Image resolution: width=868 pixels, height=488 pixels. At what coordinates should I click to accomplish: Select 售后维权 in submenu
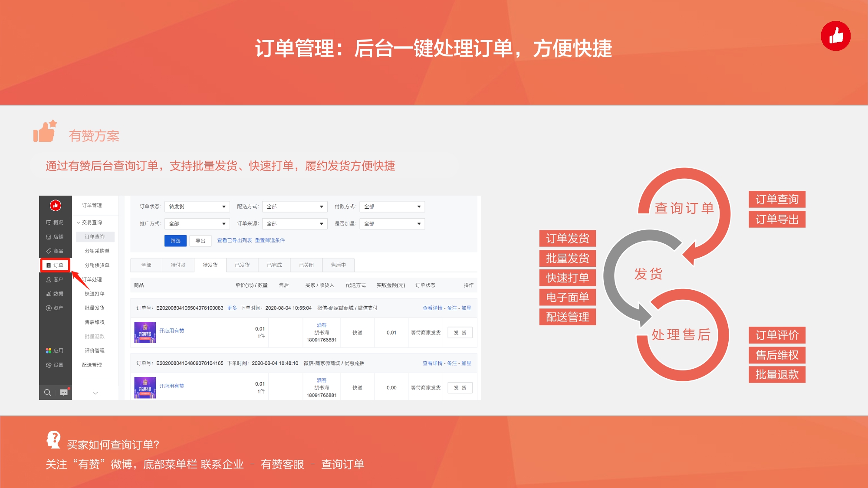[x=95, y=322]
